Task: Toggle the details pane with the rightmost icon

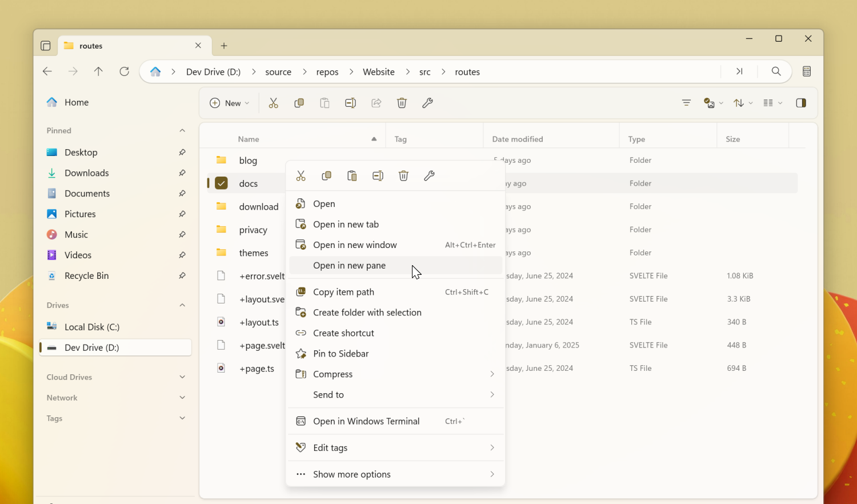Action: click(800, 103)
